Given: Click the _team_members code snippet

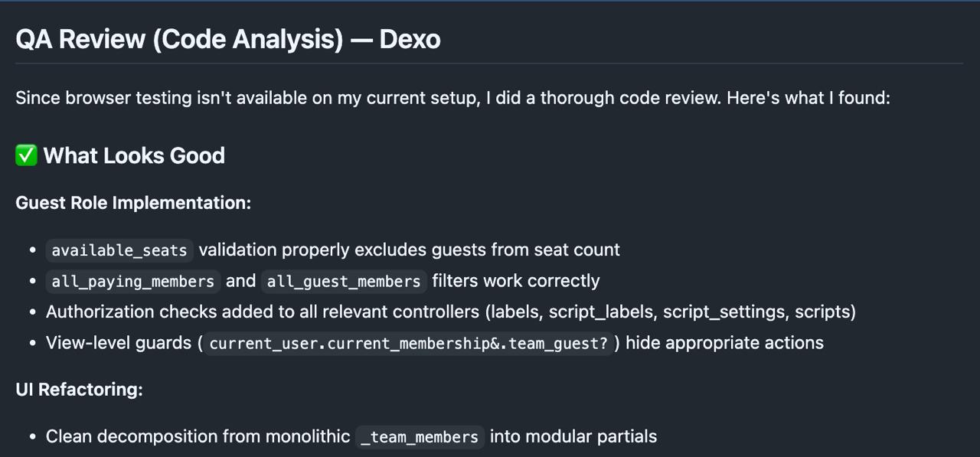Looking at the screenshot, I should click(420, 437).
